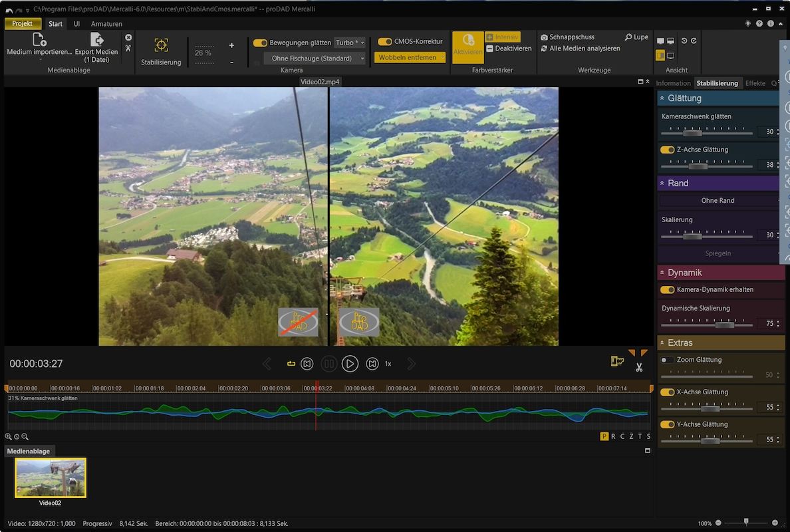Click the scissors cut icon

click(x=639, y=367)
